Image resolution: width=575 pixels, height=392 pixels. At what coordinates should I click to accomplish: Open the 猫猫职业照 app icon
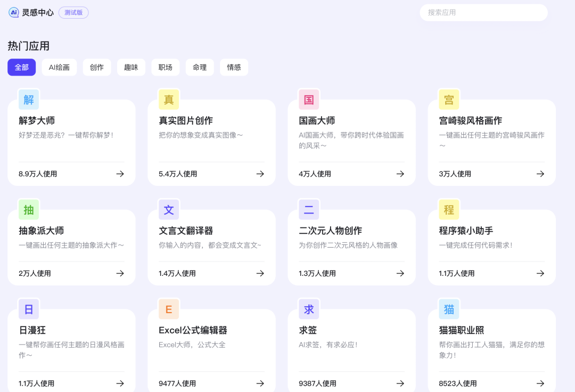pos(449,309)
